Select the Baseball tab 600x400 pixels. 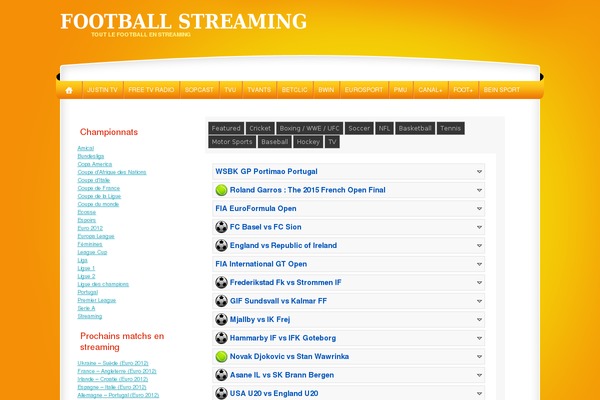pyautogui.click(x=274, y=142)
